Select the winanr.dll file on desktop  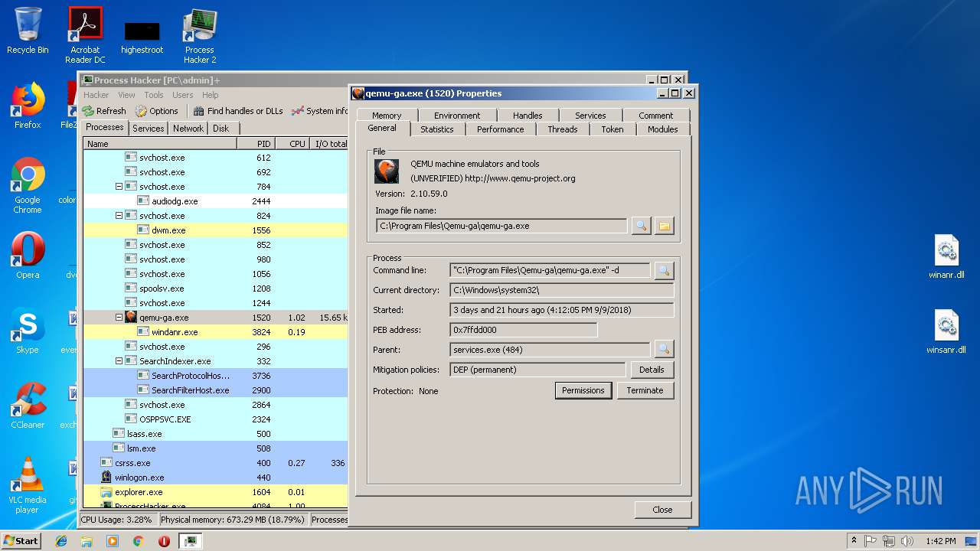pos(946,257)
